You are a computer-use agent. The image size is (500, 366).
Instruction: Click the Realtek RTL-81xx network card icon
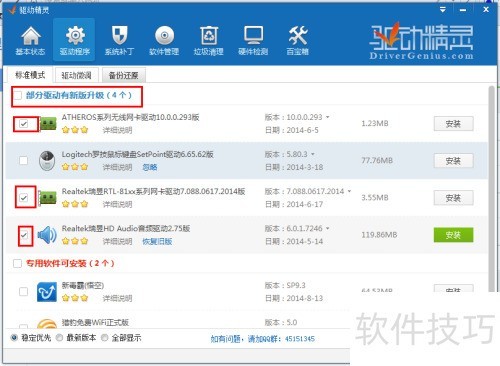tap(47, 198)
